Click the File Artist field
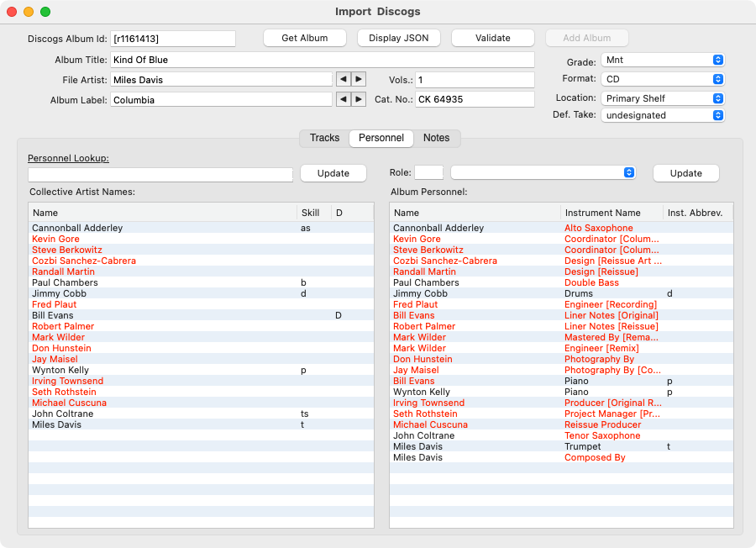Viewport: 756px width, 548px height. pyautogui.click(x=222, y=80)
